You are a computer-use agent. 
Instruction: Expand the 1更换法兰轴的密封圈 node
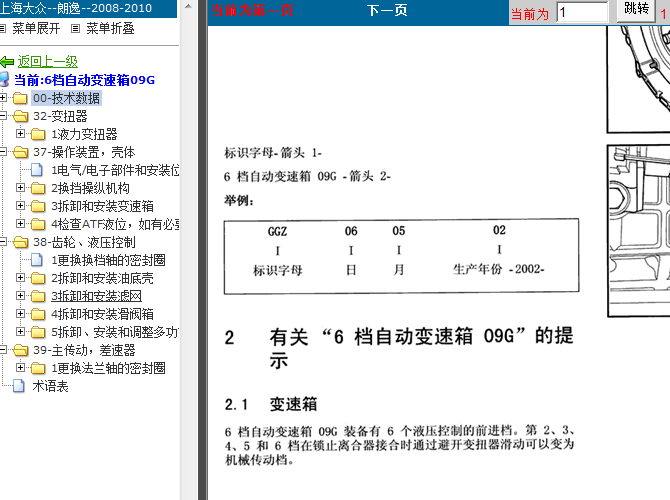(x=20, y=368)
